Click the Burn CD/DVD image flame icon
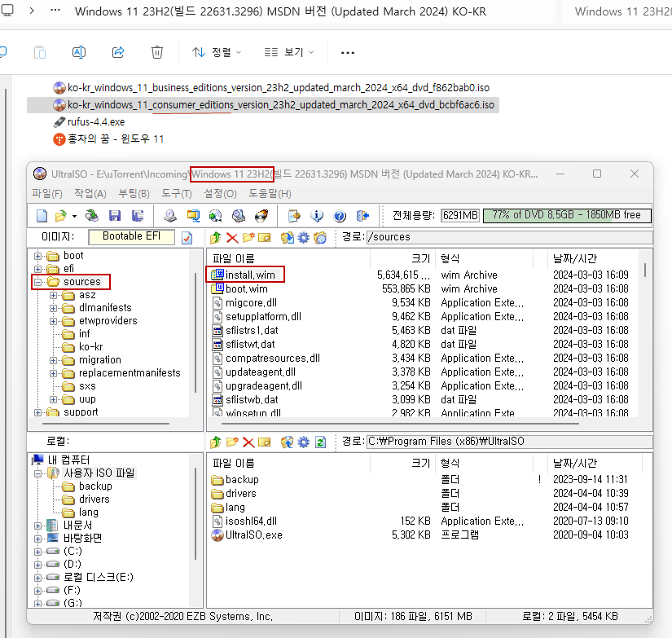672x638 pixels. 261,216
